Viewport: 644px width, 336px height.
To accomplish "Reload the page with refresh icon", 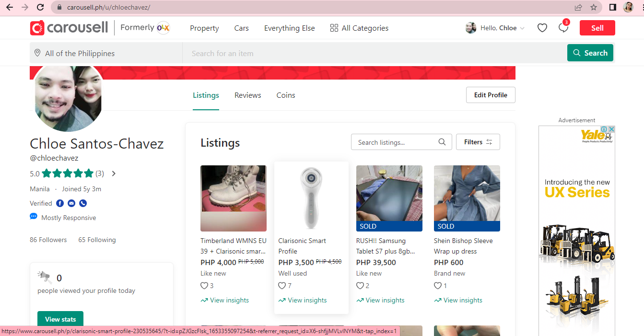I will pyautogui.click(x=40, y=7).
